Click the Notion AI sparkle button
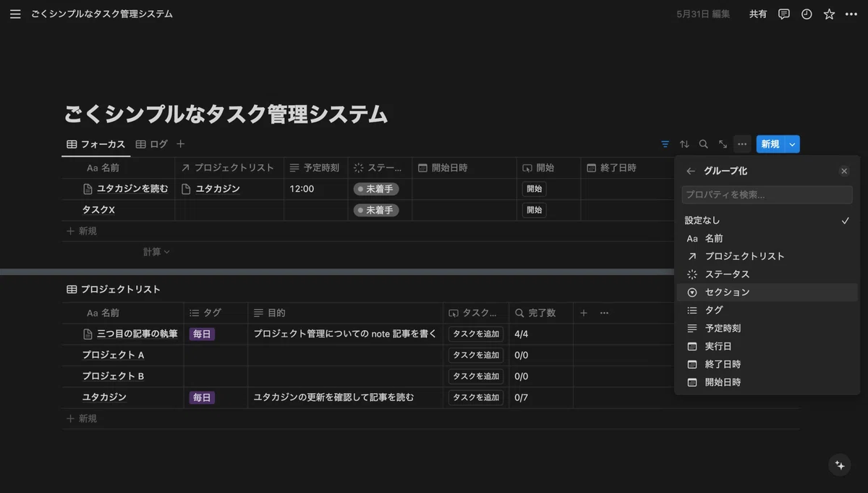Image resolution: width=868 pixels, height=493 pixels. [x=840, y=465]
